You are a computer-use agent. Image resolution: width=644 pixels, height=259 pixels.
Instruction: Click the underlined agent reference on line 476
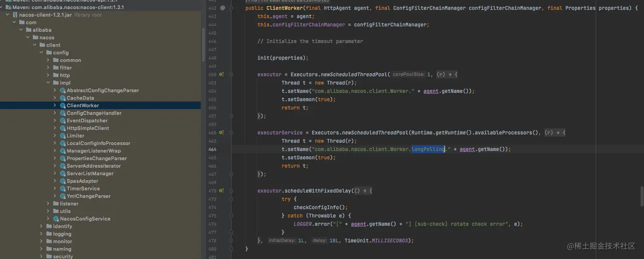[358, 224]
